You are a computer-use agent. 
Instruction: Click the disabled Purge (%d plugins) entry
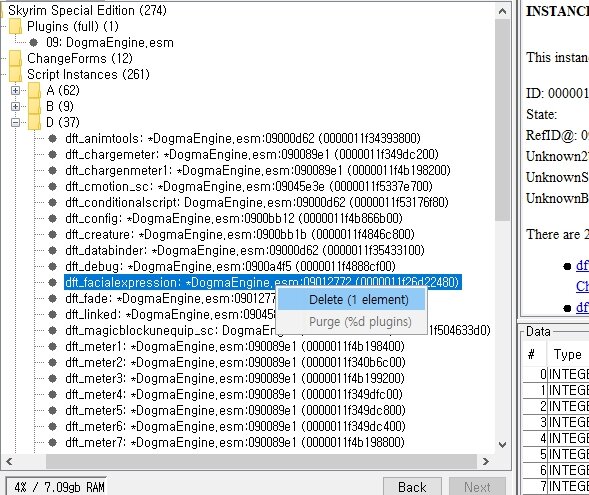[351, 322]
